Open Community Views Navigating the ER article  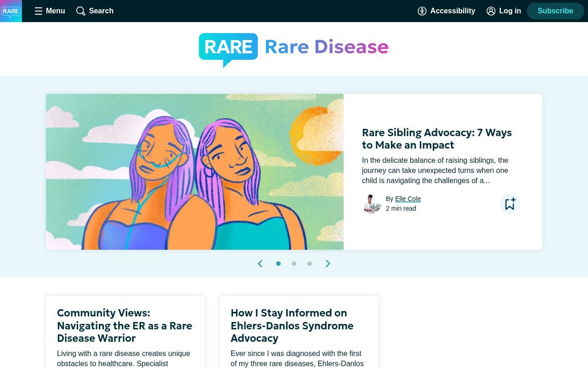[x=124, y=326]
